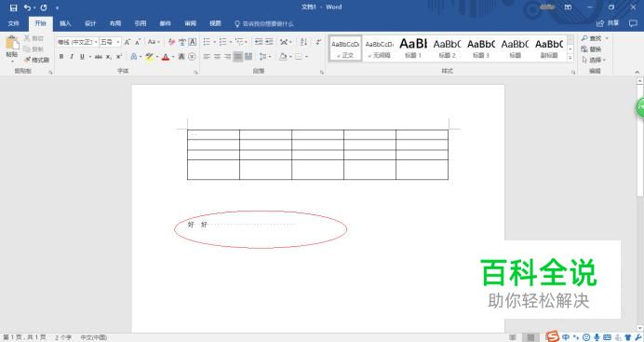The image size is (644, 342).
Task: Toggle Bold formatting
Action: click(61, 57)
